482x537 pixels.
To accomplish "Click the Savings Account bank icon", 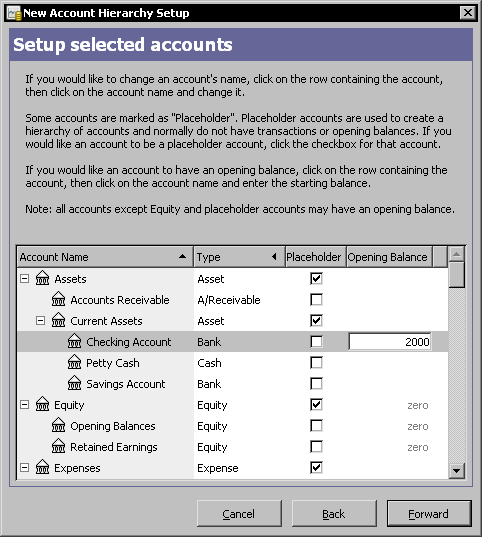I will click(x=74, y=383).
